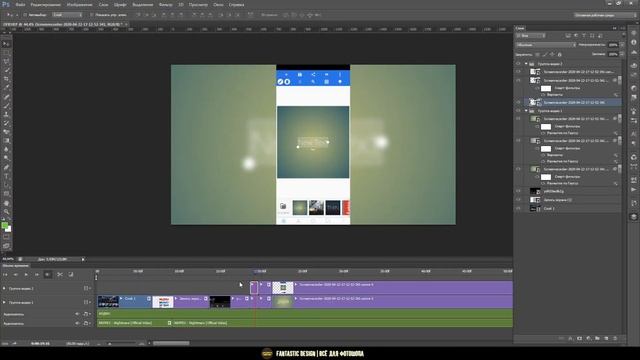The width and height of the screenshot is (640, 360).
Task: Select the Crop tool
Action: click(x=6, y=79)
